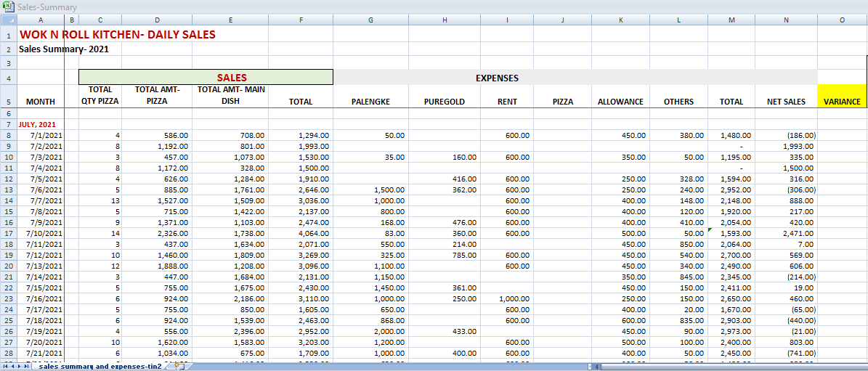Click the 'TOTAL AMT- MAIN DISH' heading cell
Image resolution: width=868 pixels, height=371 pixels.
click(230, 96)
